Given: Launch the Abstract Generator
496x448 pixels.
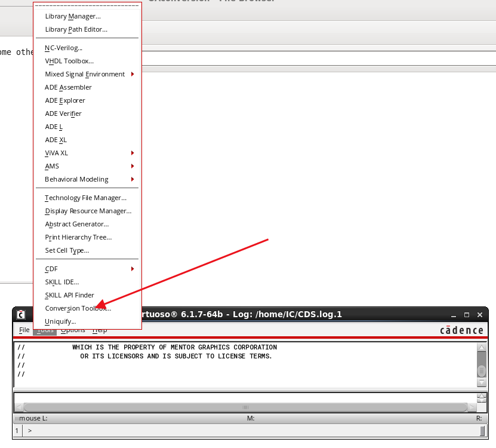Looking at the screenshot, I should (x=78, y=224).
